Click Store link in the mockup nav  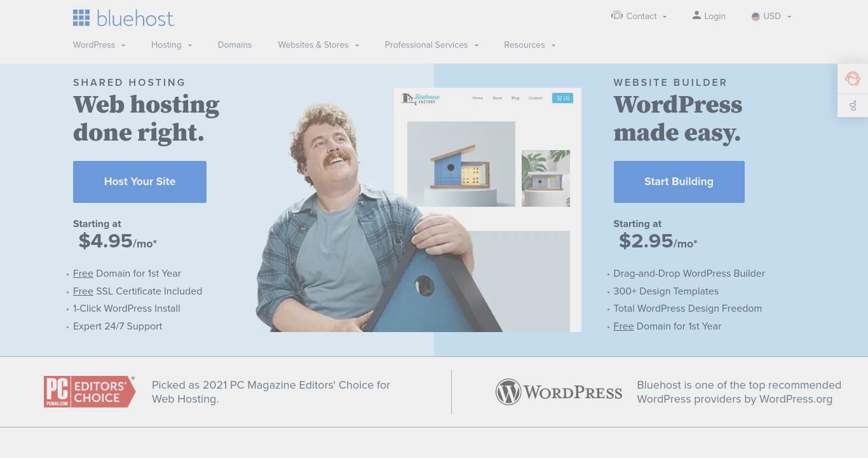[x=497, y=98]
